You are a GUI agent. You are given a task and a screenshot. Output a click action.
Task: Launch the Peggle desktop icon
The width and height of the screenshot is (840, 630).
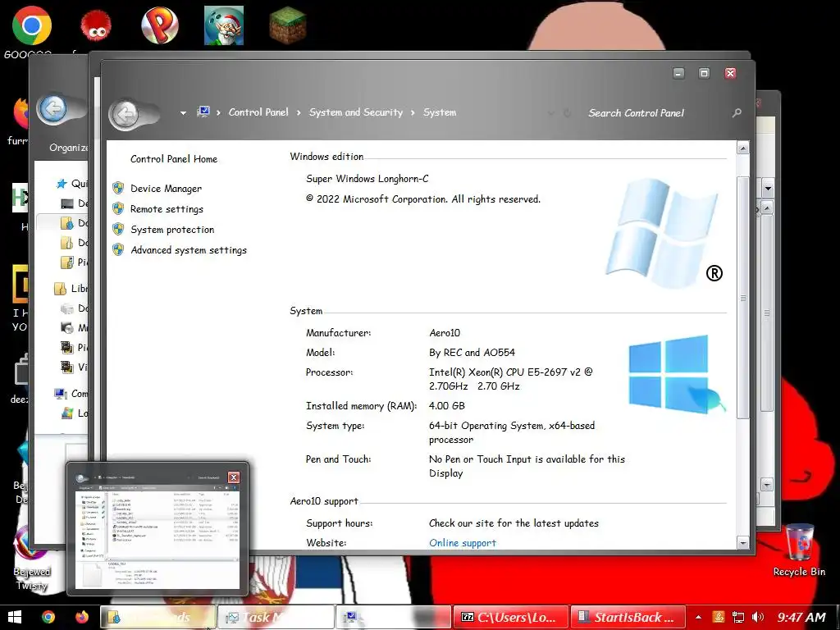160,25
